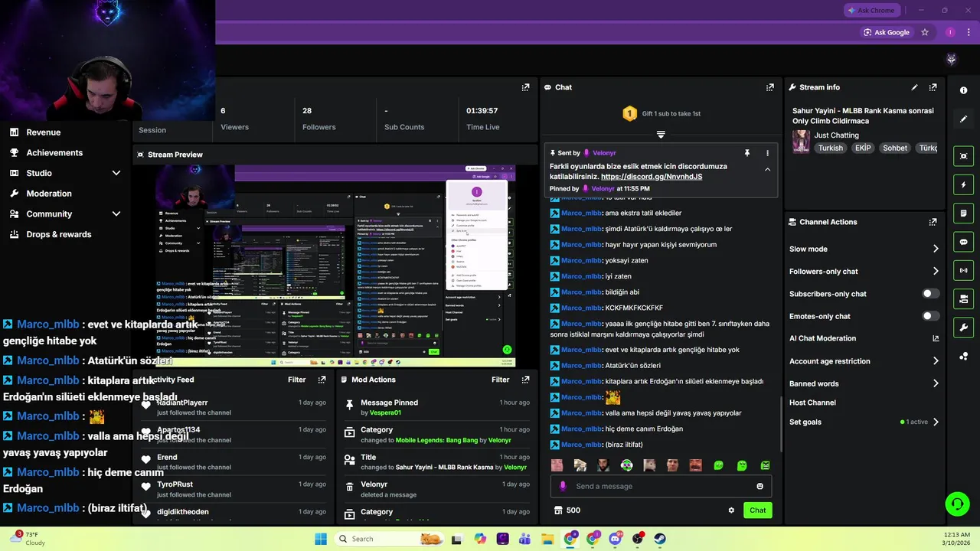This screenshot has width=980, height=551.
Task: Pop out the Mod Actions panel
Action: [x=525, y=380]
